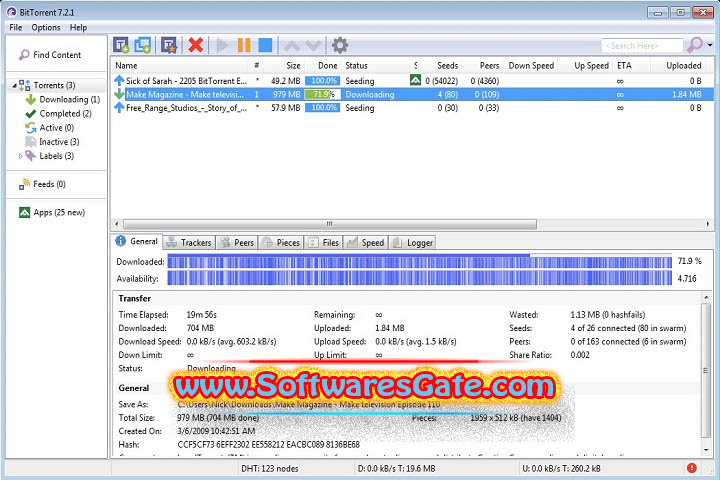
Task: Click the Start torrent play icon
Action: point(222,45)
